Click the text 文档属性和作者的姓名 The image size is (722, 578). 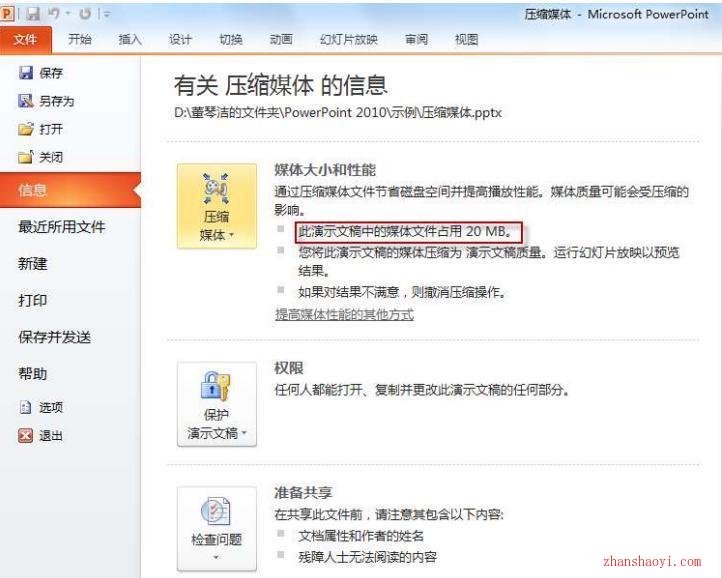tap(361, 536)
